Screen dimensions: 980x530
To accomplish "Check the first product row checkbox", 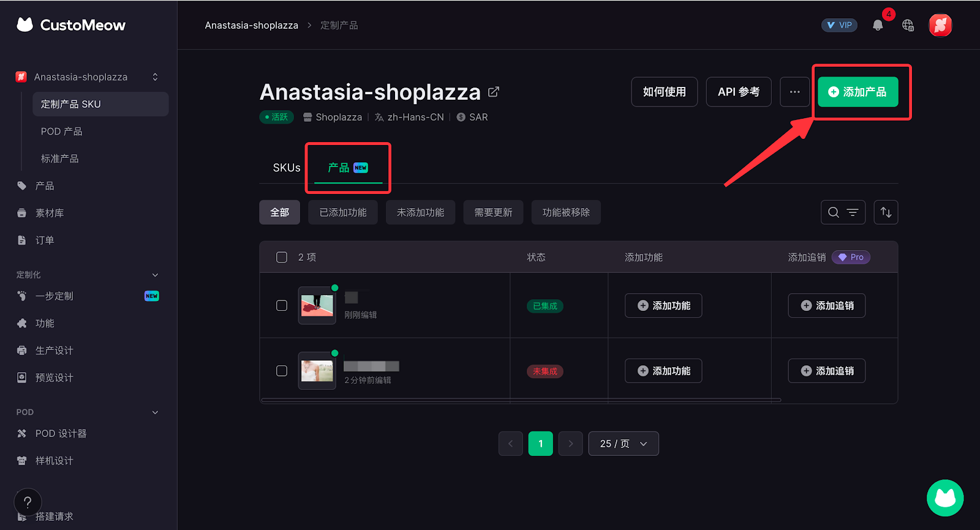I will coord(282,305).
